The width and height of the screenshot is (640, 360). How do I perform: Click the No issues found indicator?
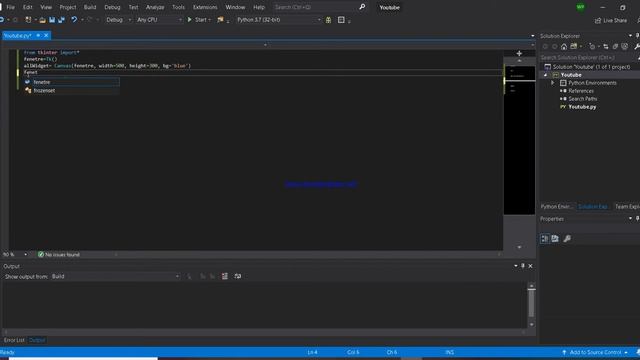click(x=59, y=254)
